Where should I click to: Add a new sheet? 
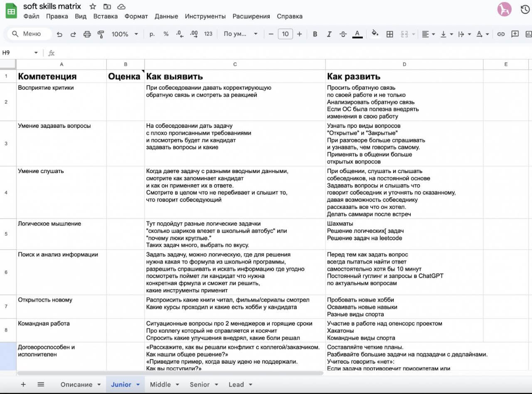[23, 384]
